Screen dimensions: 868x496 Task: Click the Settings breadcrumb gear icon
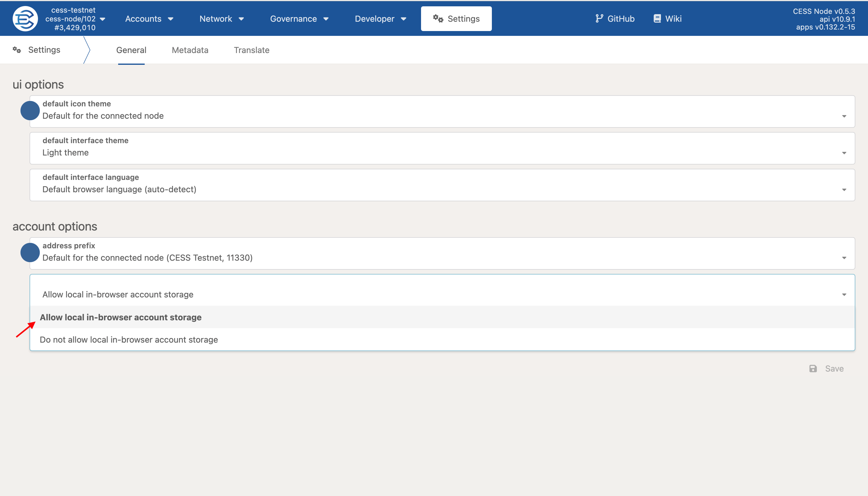click(x=17, y=50)
